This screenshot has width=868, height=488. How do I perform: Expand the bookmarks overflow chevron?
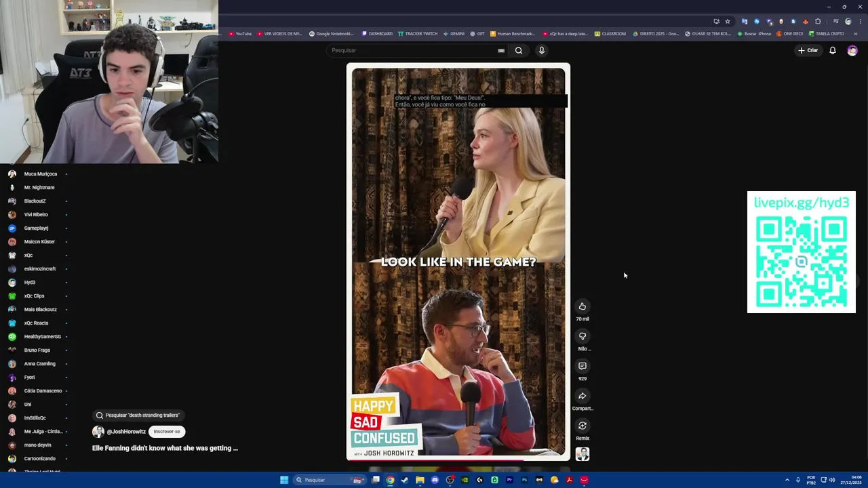pyautogui.click(x=855, y=34)
